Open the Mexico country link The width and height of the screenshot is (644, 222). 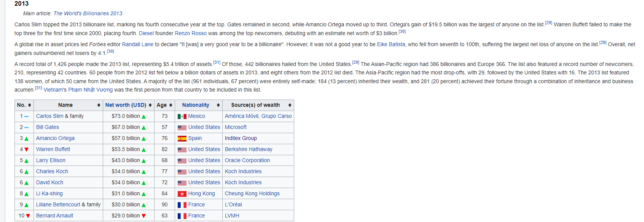(x=197, y=116)
